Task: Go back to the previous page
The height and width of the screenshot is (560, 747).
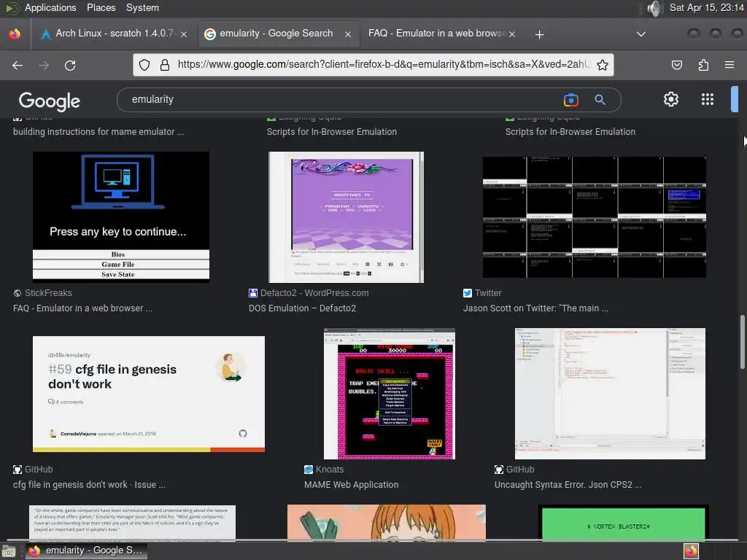Action: click(18, 65)
